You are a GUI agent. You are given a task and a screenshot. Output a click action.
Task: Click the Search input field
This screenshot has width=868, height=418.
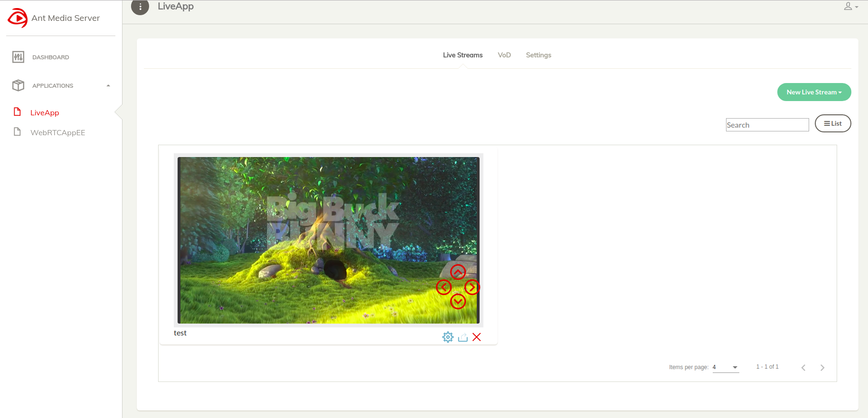point(767,125)
